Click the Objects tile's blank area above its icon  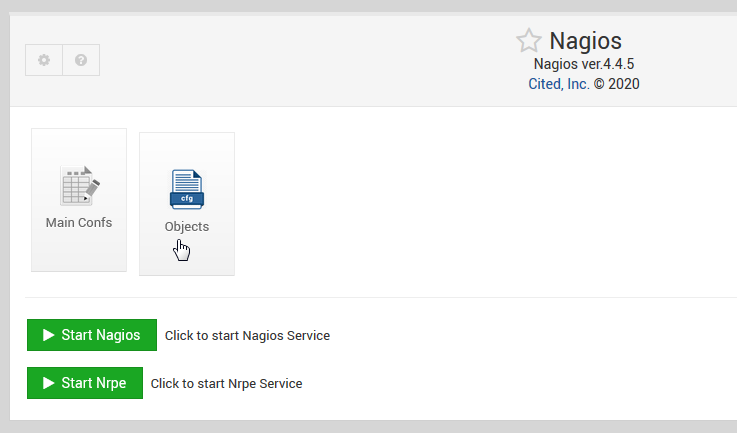[x=187, y=150]
